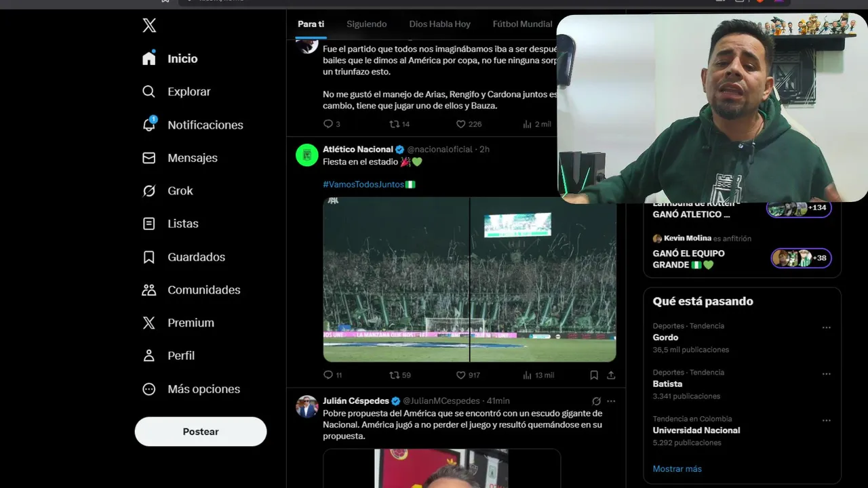868x488 pixels.
Task: Open the +38 listeners avatars
Action: coord(802,258)
